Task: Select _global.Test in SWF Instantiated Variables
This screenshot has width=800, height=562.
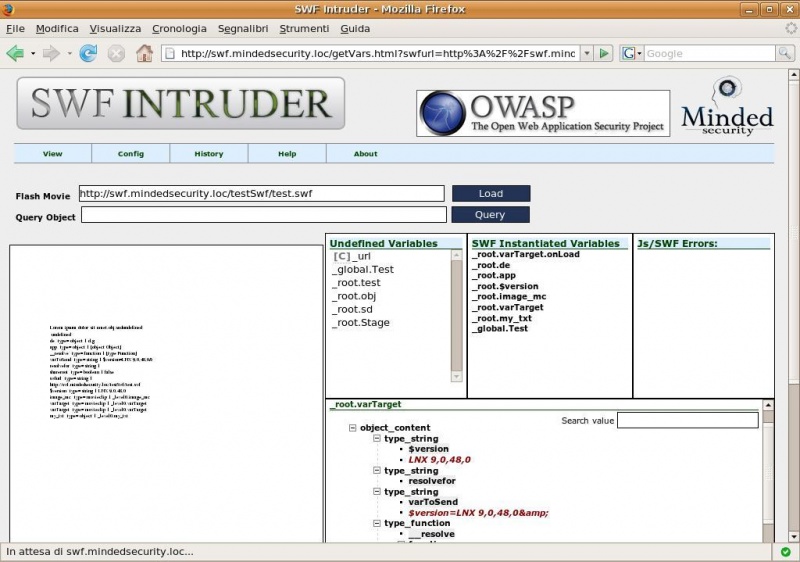Action: coord(500,328)
